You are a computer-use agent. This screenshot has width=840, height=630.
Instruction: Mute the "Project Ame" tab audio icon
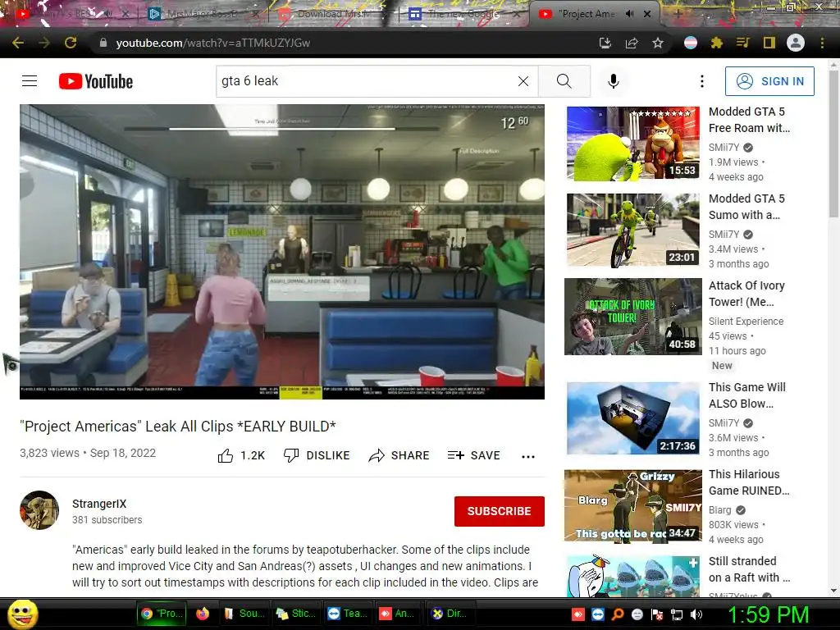pyautogui.click(x=629, y=14)
